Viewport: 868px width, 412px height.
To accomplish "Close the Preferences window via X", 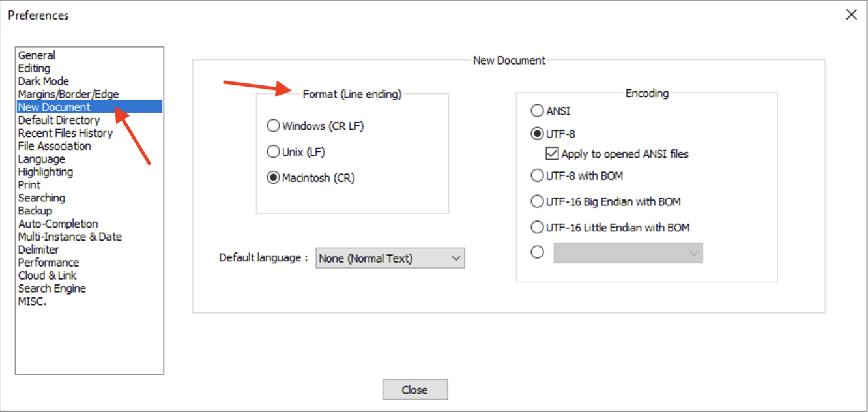I will 852,14.
